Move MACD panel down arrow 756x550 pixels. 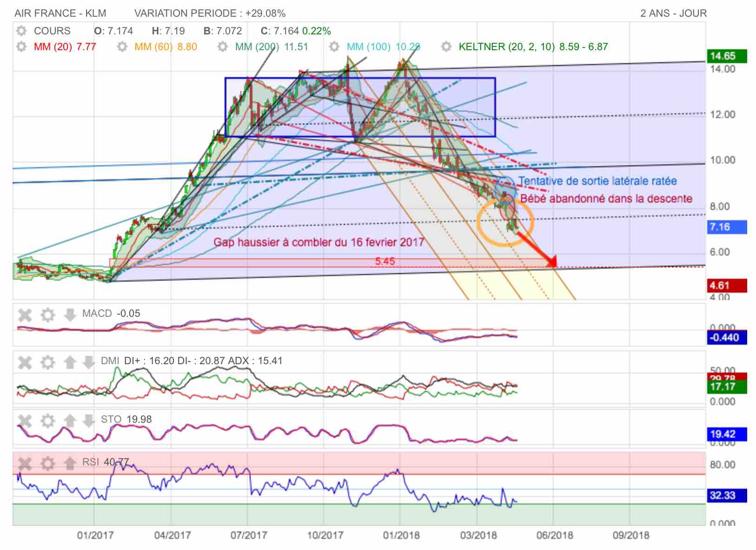tap(69, 315)
